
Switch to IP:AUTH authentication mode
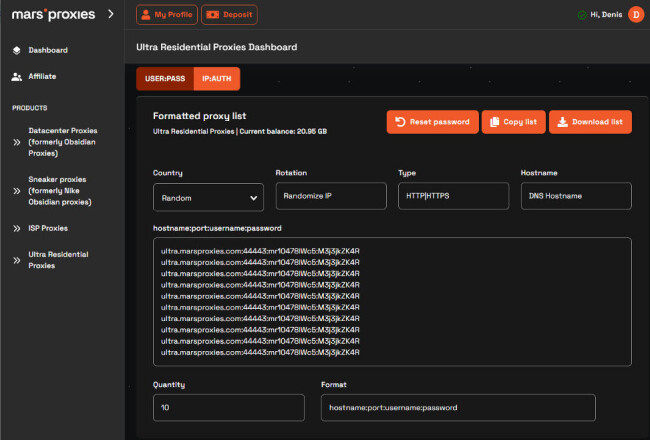217,78
